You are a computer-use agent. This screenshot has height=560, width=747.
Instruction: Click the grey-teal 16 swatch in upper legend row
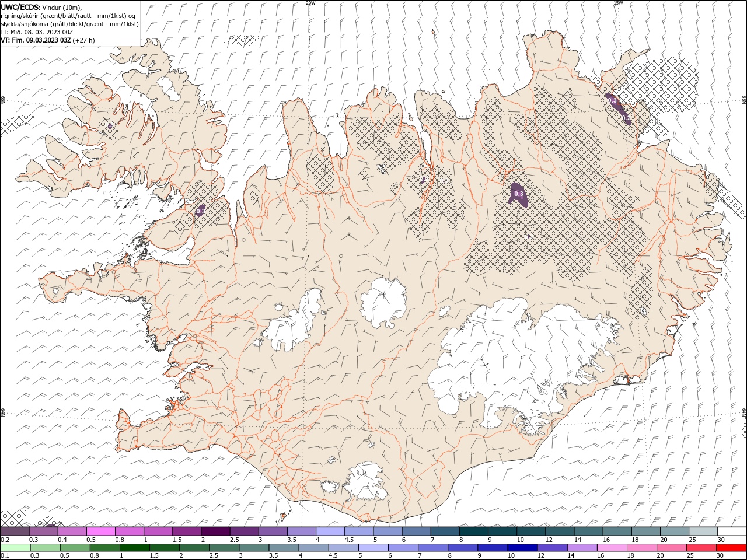(617, 531)
